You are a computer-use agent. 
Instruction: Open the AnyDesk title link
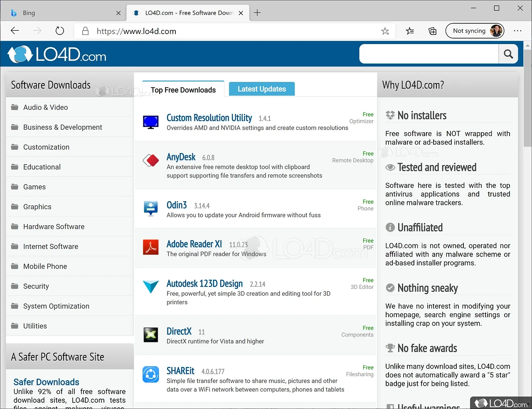[x=181, y=157]
